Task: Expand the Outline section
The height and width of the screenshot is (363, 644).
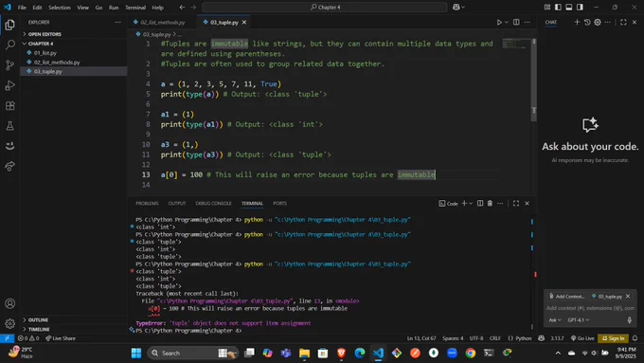Action: [x=38, y=319]
